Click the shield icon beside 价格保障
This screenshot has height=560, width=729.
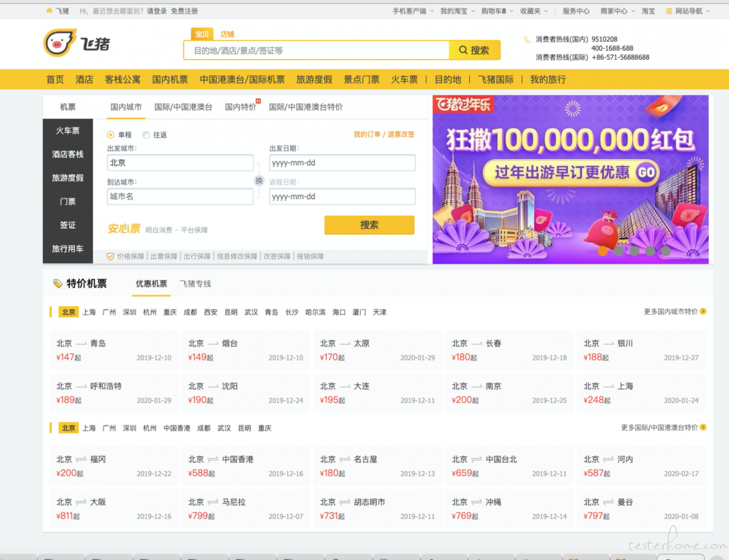tap(110, 256)
